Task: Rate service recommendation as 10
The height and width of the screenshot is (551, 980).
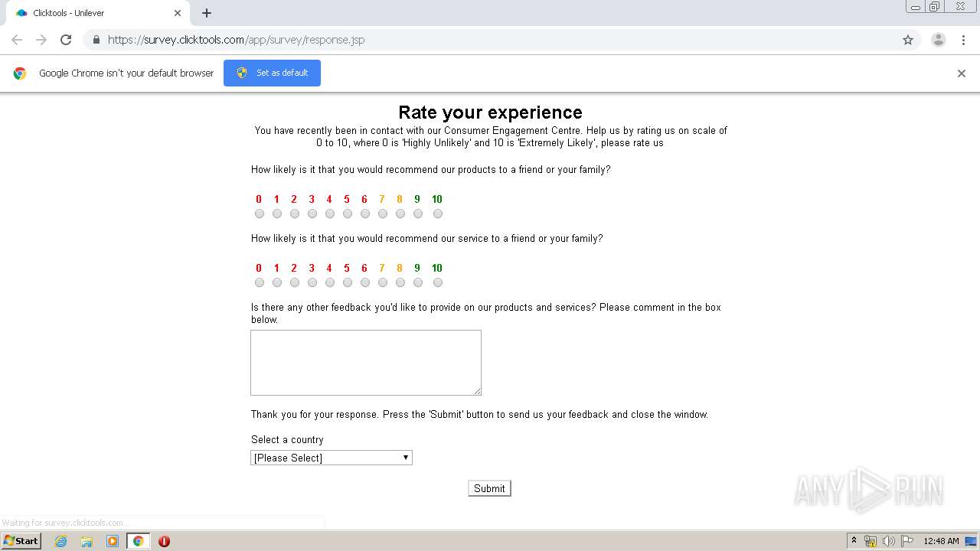Action: [x=438, y=282]
